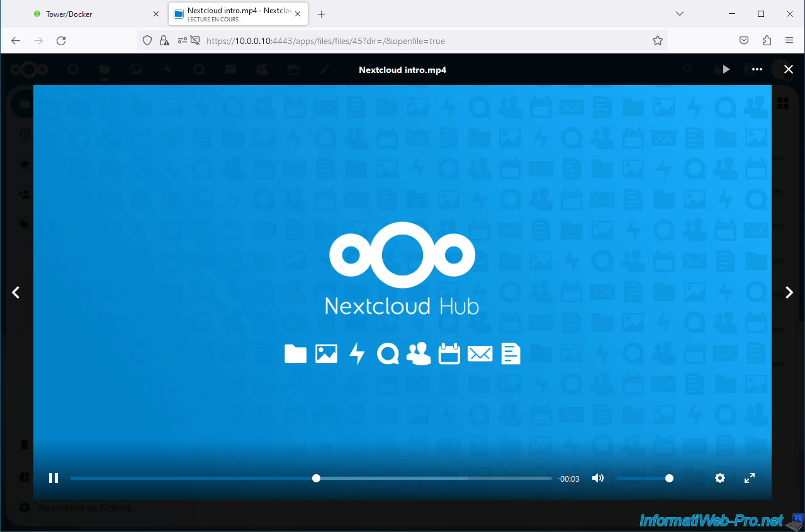Screen dimensions: 805x532
Task: Enter fullscreen video mode
Action: tap(750, 478)
